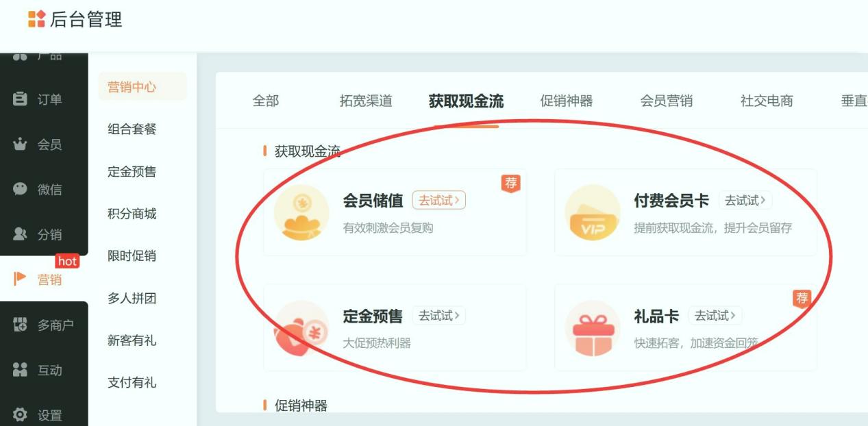Open the 微信 chat bubble icon
Viewport: 868px width, 426px height.
pyautogui.click(x=21, y=189)
